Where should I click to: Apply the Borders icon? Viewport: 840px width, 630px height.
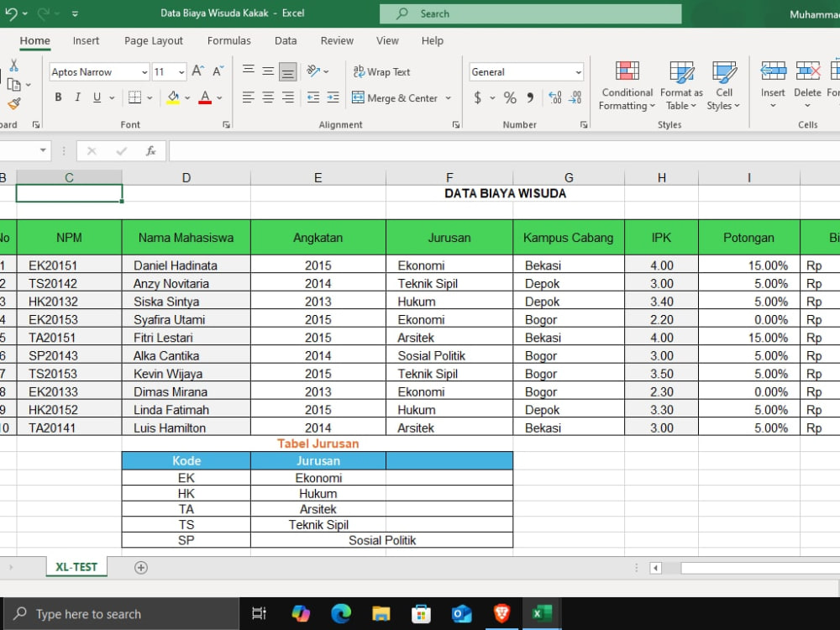pyautogui.click(x=135, y=97)
